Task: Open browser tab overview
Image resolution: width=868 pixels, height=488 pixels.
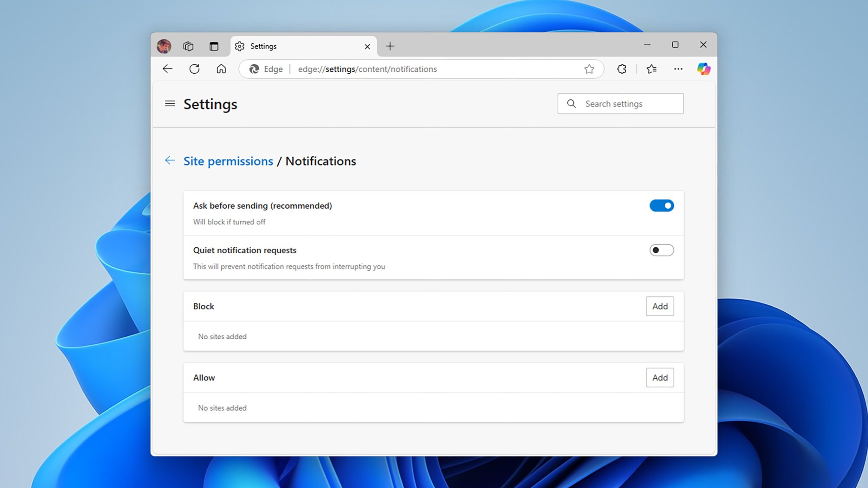Action: 189,46
